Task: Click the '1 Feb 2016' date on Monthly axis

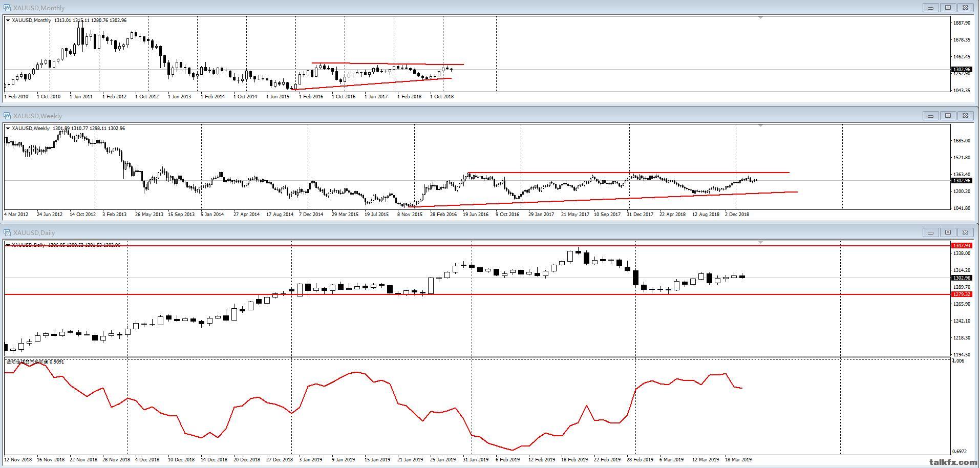Action: 311,96
